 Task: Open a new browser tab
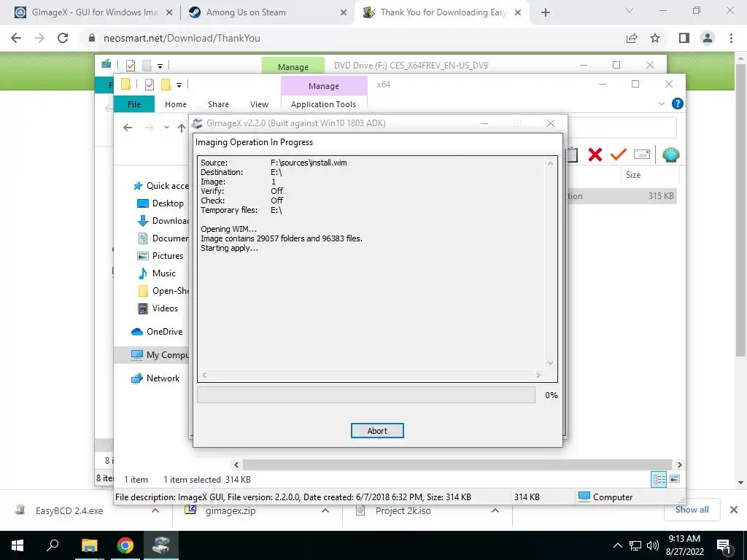(x=546, y=13)
